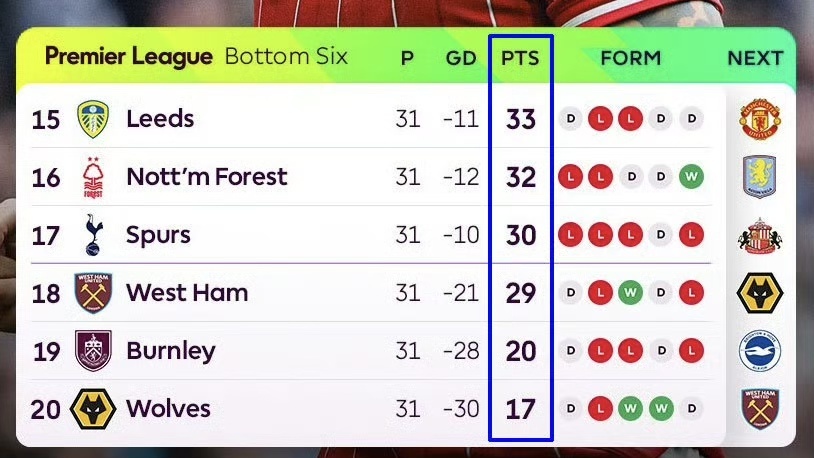Screen dimensions: 814x458
Task: Click Spurs' single draw form circle
Action: point(661,235)
